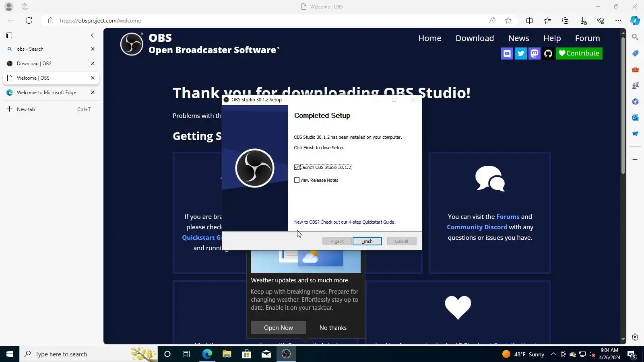Close the 'obs - Search' tab
Viewport: 644px width, 362px height.
click(x=93, y=49)
